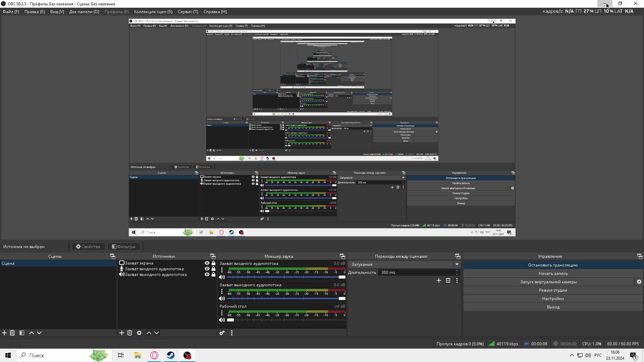Open Док-панели (D) menu
This screenshot has height=362, width=644.
[84, 11]
